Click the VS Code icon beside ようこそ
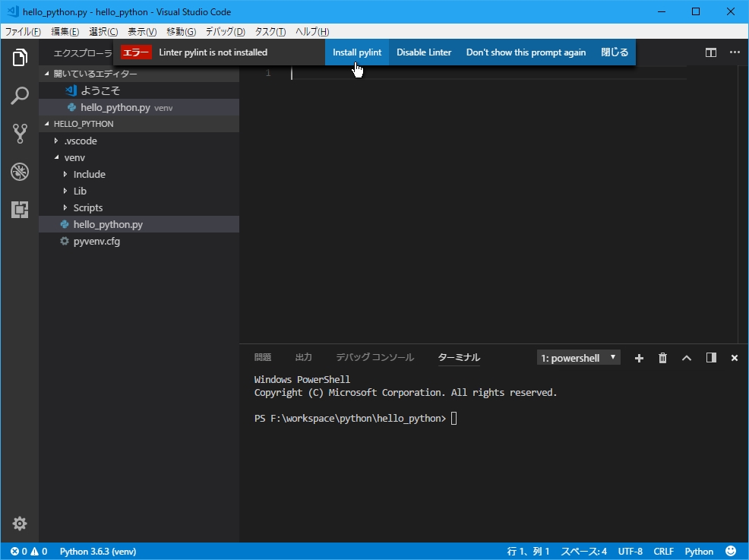749x560 pixels. [71, 90]
